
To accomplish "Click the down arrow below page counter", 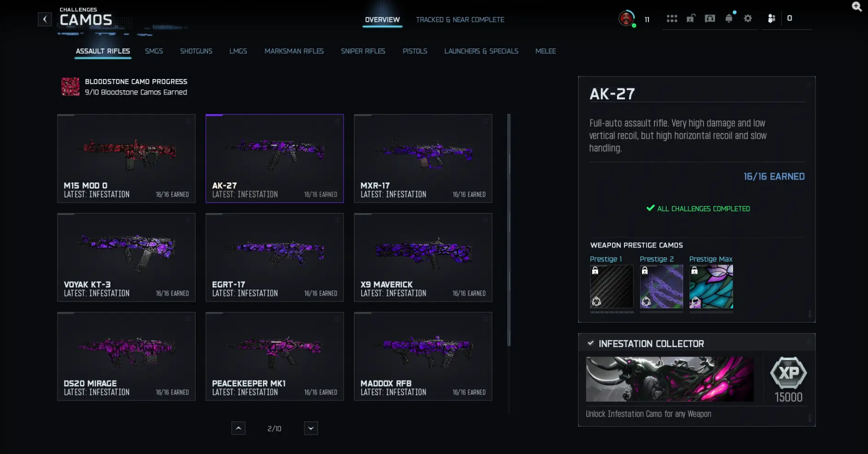I will point(310,428).
